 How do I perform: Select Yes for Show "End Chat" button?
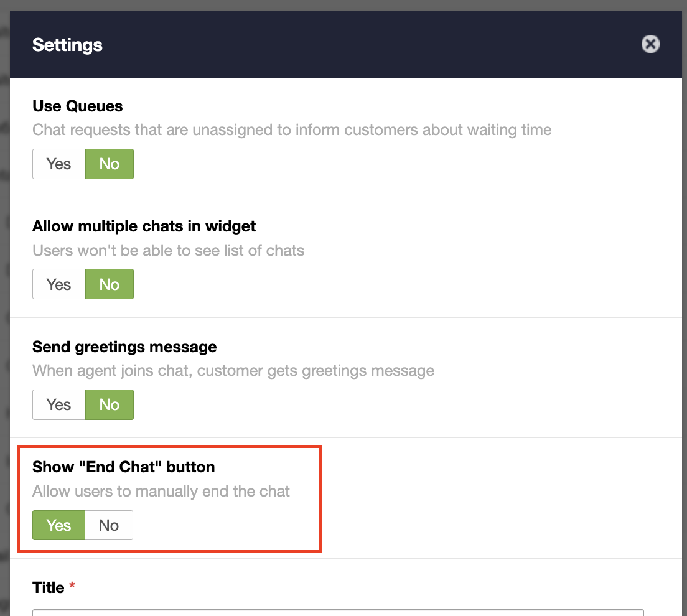pos(59,525)
